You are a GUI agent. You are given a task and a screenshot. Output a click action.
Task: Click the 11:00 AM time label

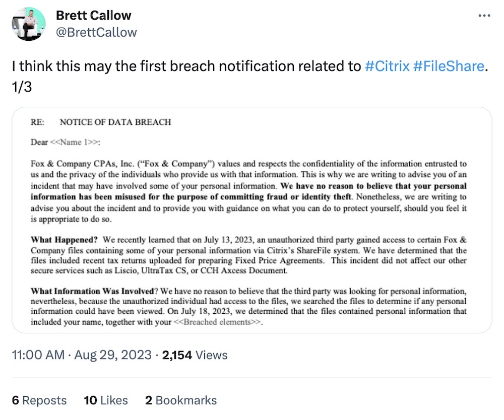coord(38,355)
